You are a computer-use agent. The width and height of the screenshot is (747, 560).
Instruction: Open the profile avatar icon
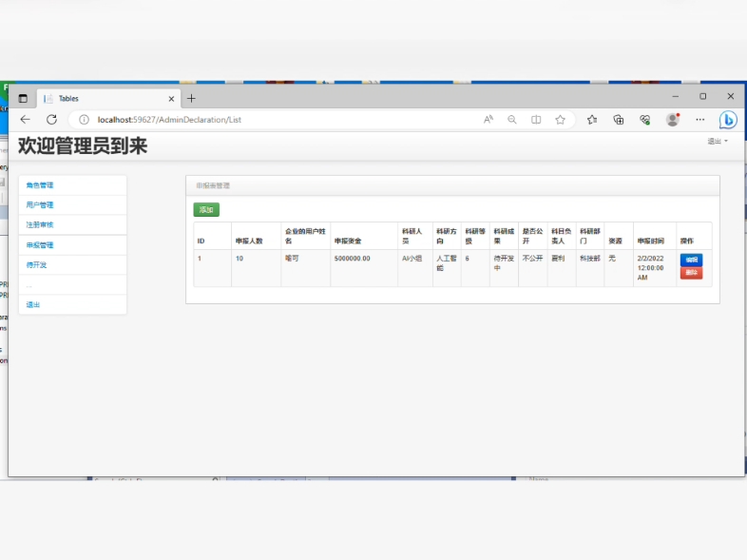(x=673, y=120)
